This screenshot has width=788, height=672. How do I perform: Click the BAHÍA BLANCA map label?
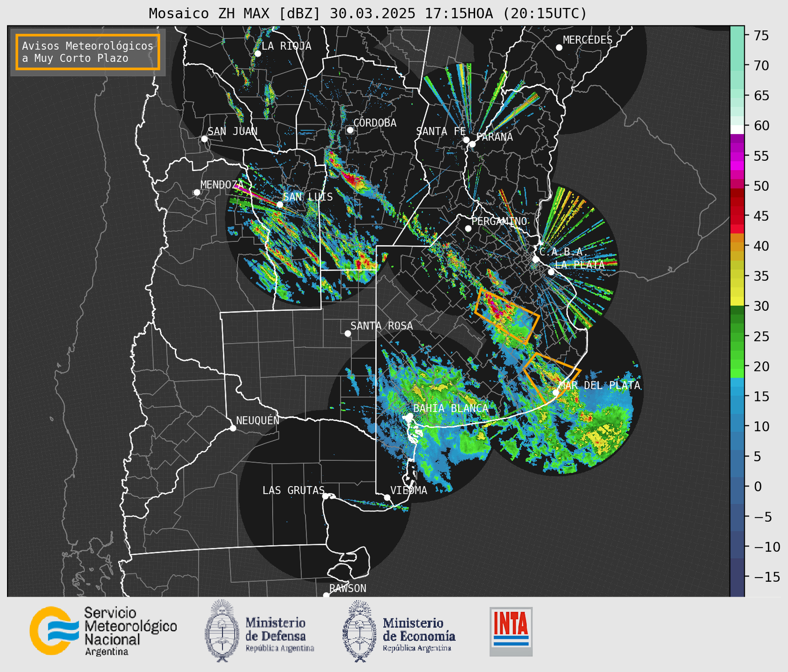(451, 408)
